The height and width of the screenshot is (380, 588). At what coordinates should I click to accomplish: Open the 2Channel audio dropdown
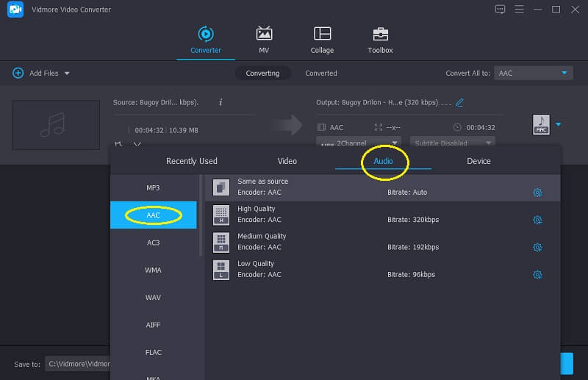(359, 143)
